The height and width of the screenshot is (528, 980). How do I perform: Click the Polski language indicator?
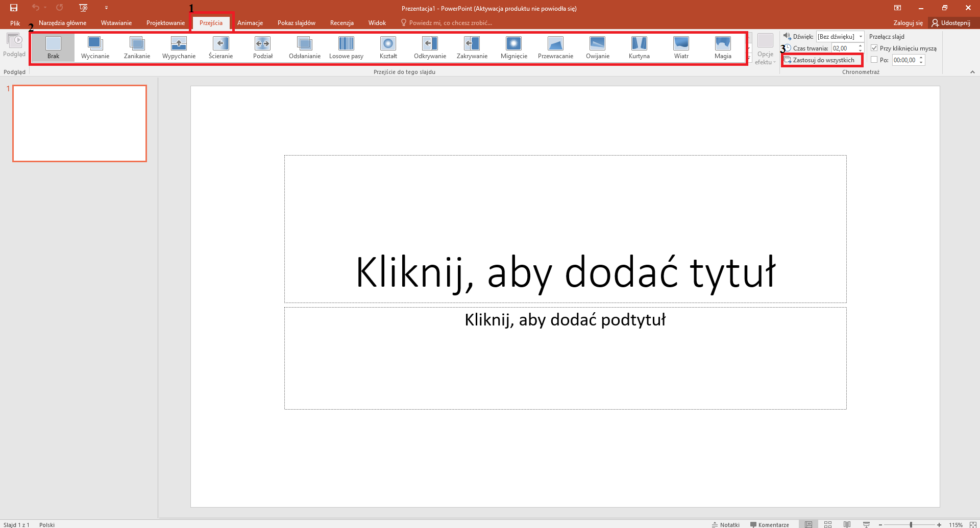47,524
